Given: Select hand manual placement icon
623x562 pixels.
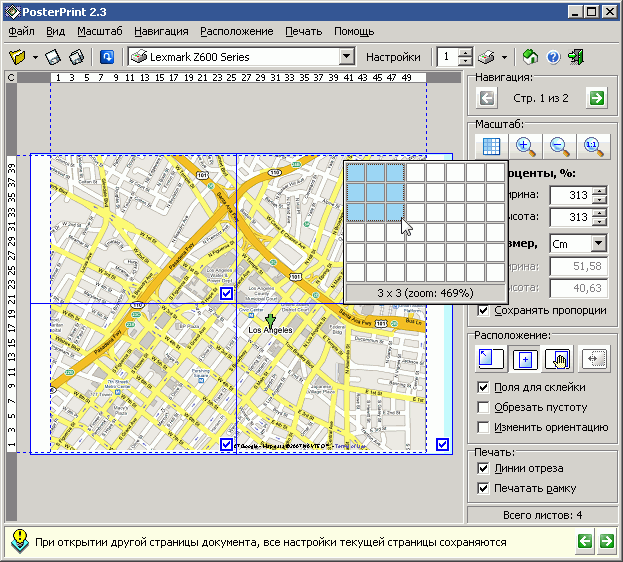Looking at the screenshot, I should [559, 359].
